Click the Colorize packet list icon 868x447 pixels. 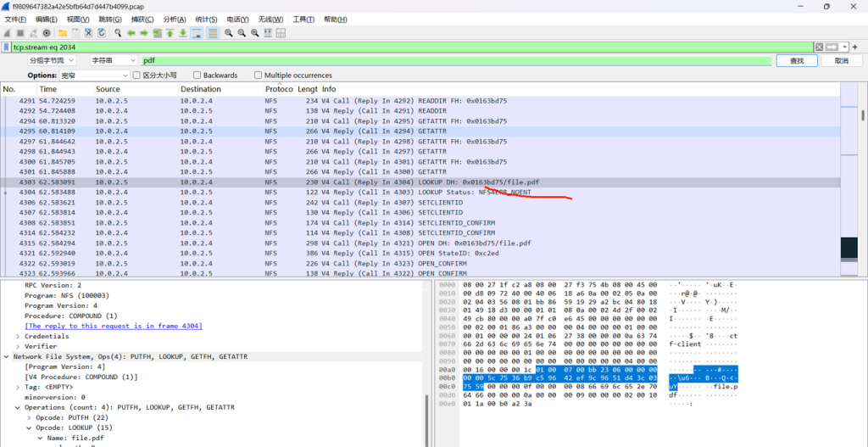(x=212, y=33)
